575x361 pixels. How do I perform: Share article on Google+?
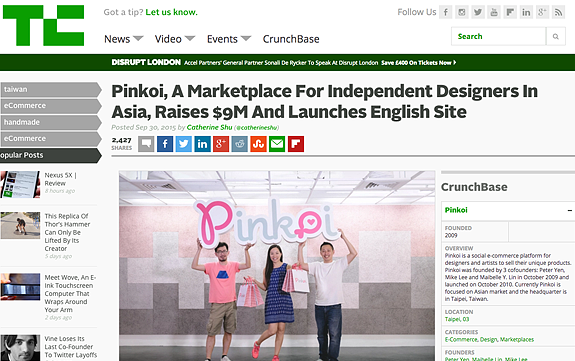(221, 144)
